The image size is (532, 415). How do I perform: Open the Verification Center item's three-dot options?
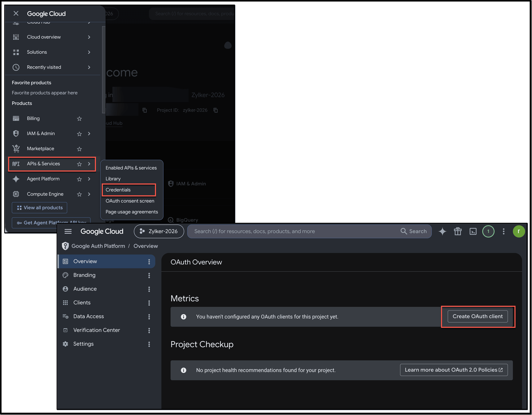click(x=149, y=331)
